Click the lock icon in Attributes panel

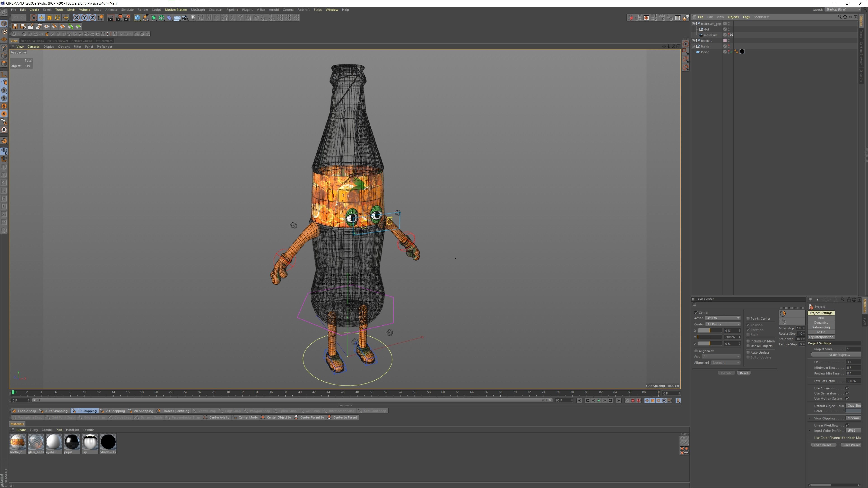849,299
